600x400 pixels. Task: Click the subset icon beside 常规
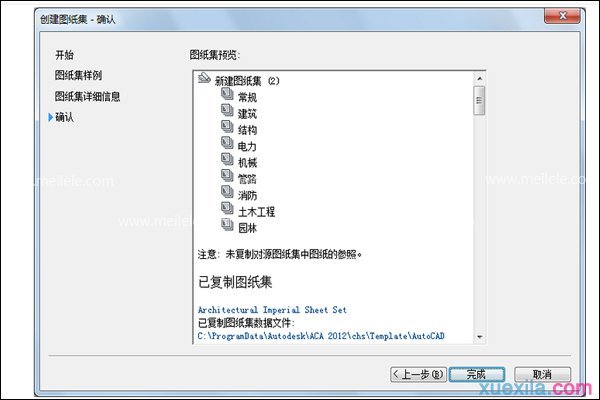point(227,96)
